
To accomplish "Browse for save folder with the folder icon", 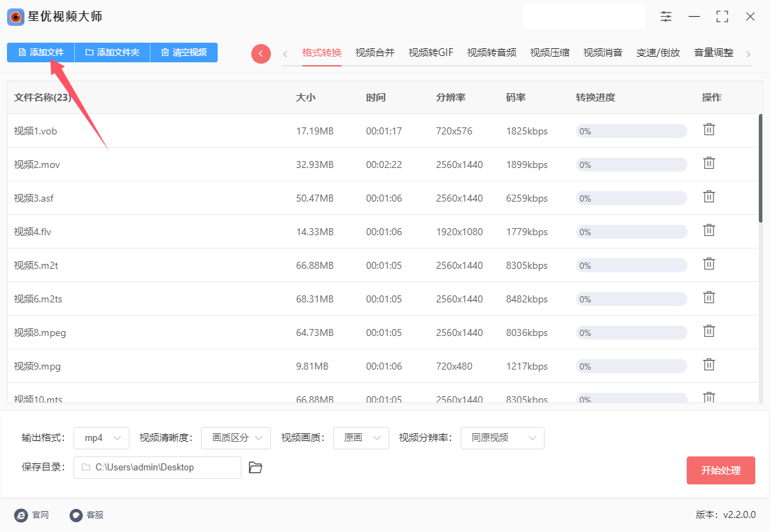I will coord(255,468).
